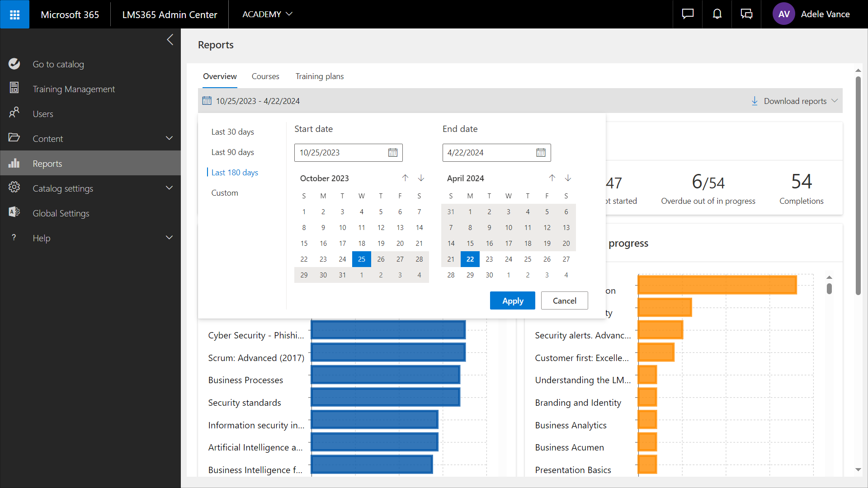Go to next month in April calendar
This screenshot has height=488, width=868.
[x=568, y=178]
